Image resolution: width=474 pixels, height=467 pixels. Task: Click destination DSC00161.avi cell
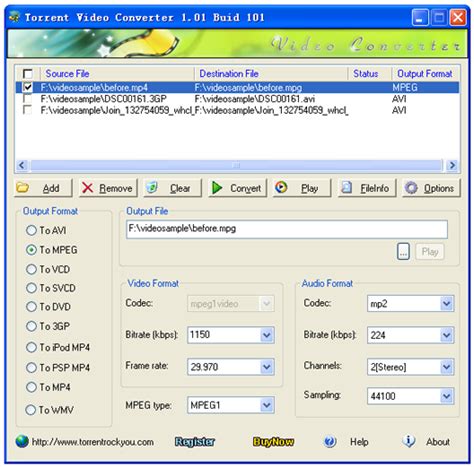[255, 99]
